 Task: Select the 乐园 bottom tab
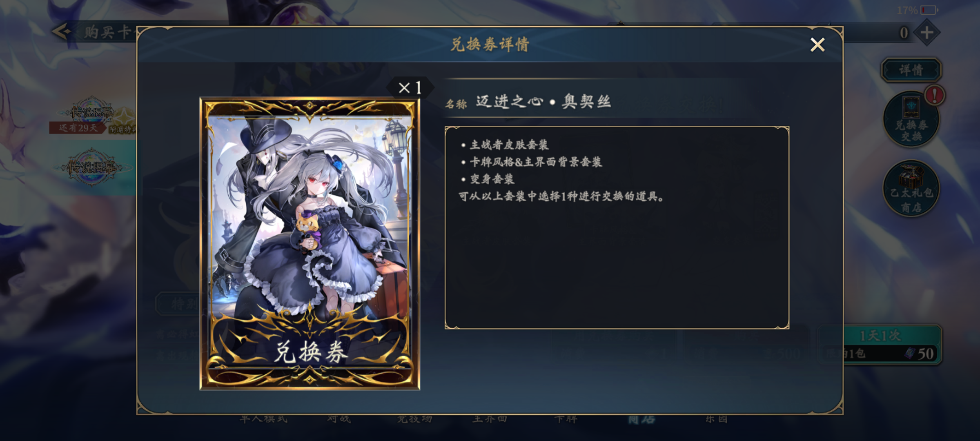click(x=717, y=419)
